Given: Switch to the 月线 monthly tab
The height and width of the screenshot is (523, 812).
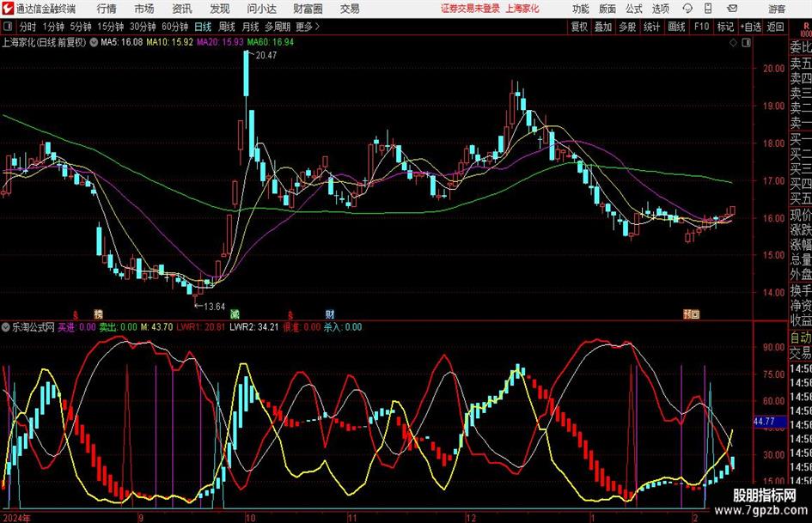Looking at the screenshot, I should 251,27.
